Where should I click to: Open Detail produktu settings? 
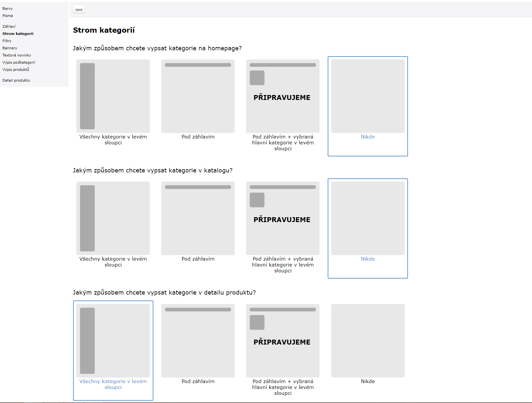click(x=16, y=80)
